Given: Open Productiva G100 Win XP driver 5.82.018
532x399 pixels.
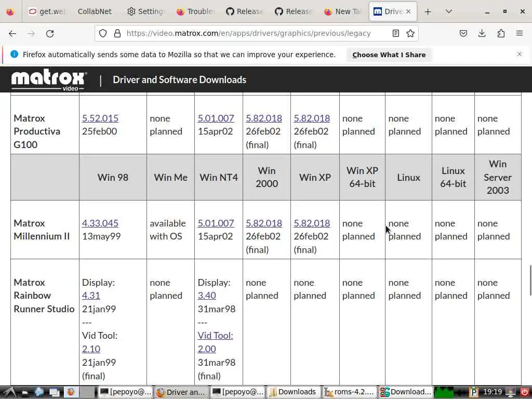Looking at the screenshot, I should (x=312, y=118).
